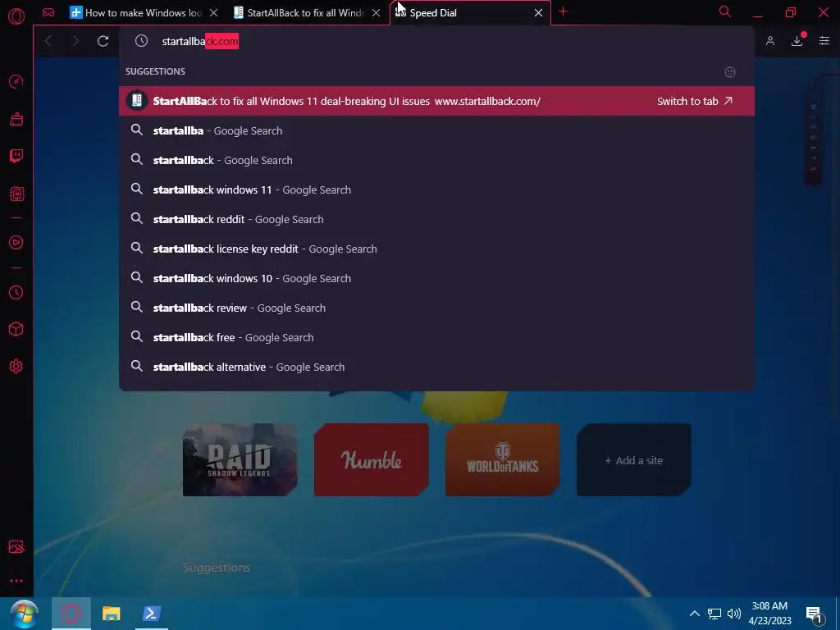
Task: Open the Windows Start button
Action: pyautogui.click(x=24, y=614)
